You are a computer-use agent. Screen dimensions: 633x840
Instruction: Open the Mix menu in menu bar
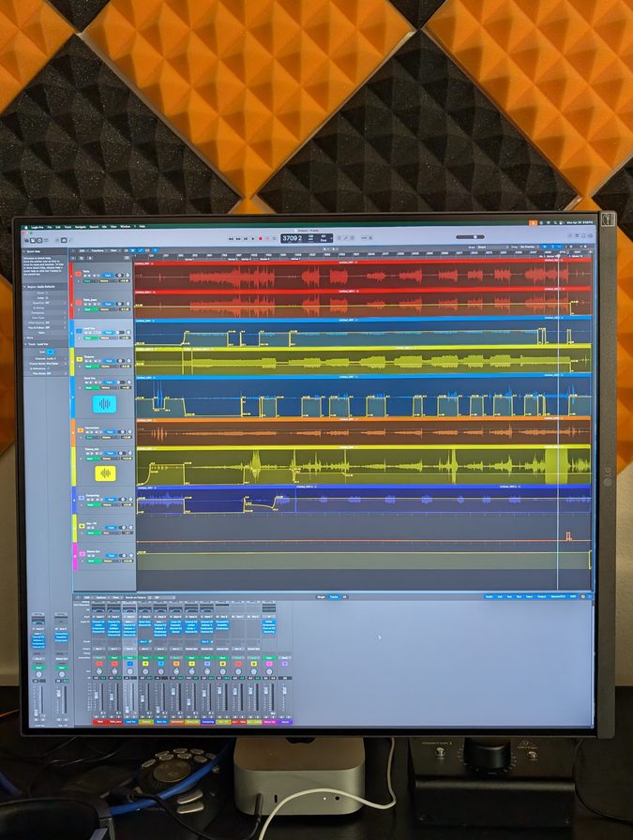coord(104,227)
